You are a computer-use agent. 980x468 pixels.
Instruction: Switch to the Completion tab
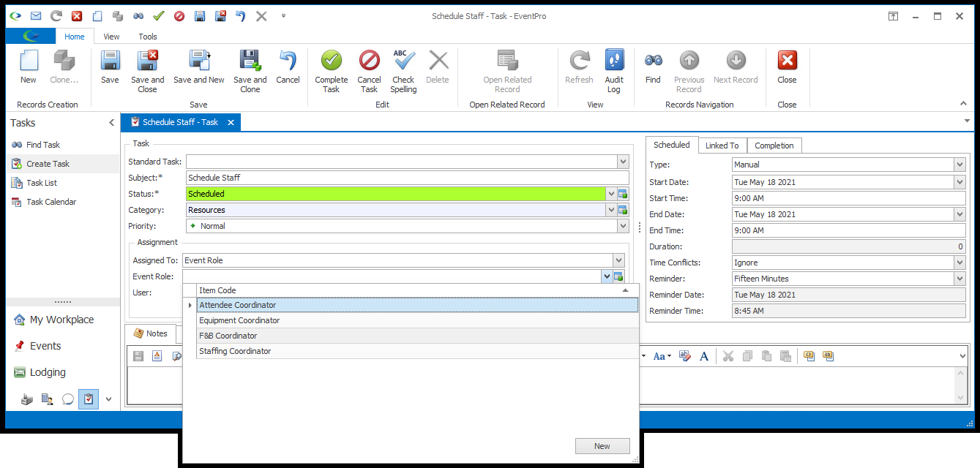pos(774,146)
